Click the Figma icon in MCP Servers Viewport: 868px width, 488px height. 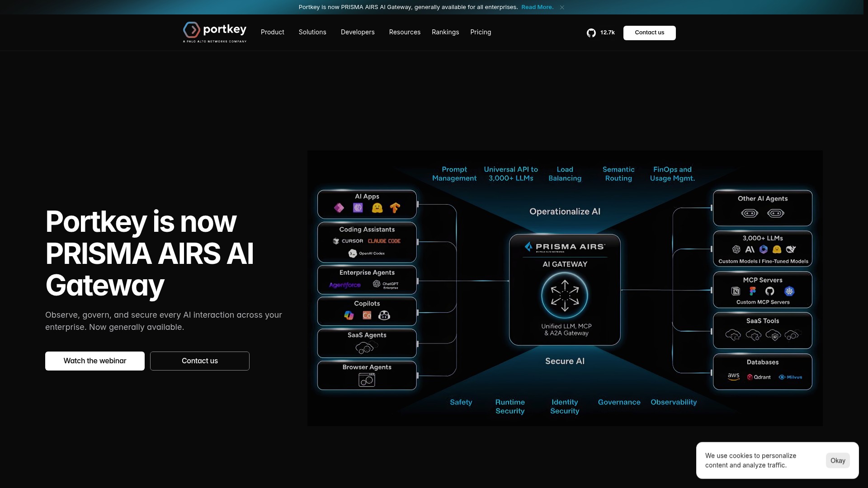753,291
